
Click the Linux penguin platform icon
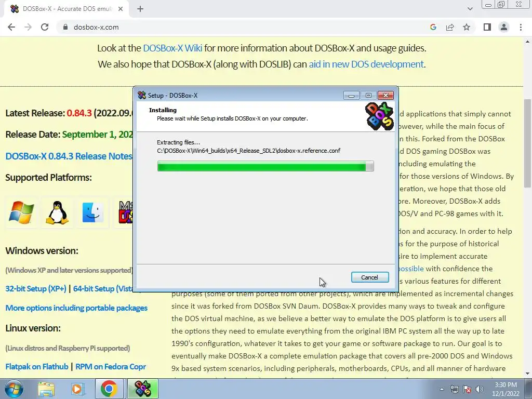coord(57,212)
